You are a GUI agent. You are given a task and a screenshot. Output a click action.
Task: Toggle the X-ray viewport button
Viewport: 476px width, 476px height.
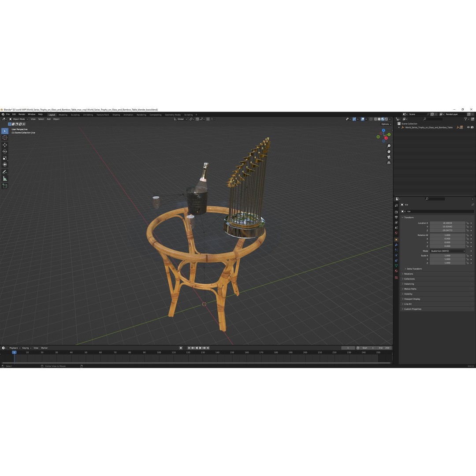[x=371, y=119]
